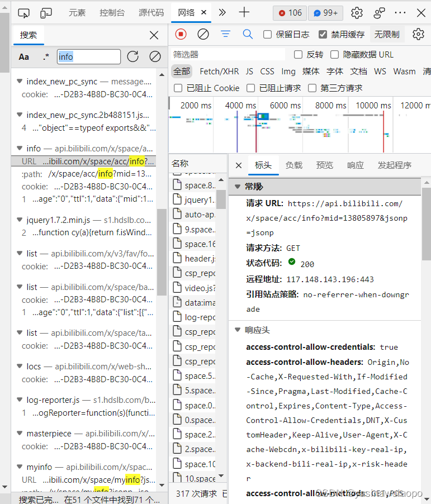Collapse jquery1.7.2.min.js result group
431x504 pixels.
(20, 220)
